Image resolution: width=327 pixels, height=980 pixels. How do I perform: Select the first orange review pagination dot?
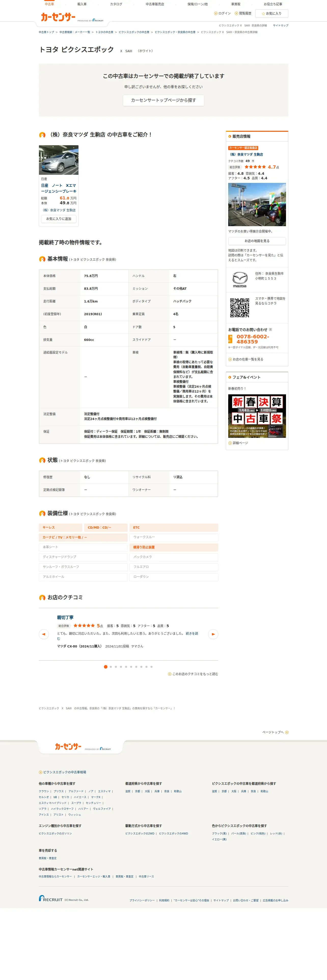[x=105, y=667]
